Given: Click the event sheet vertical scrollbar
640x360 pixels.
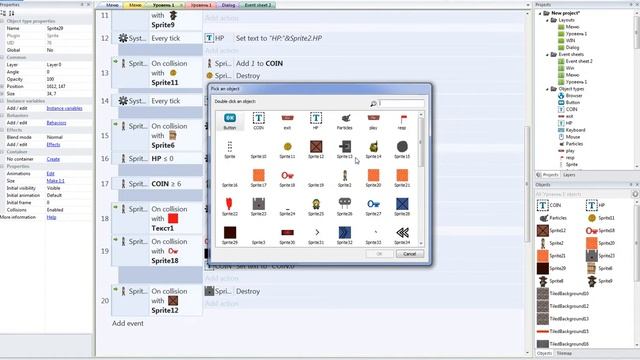Looking at the screenshot, I should point(527,182).
